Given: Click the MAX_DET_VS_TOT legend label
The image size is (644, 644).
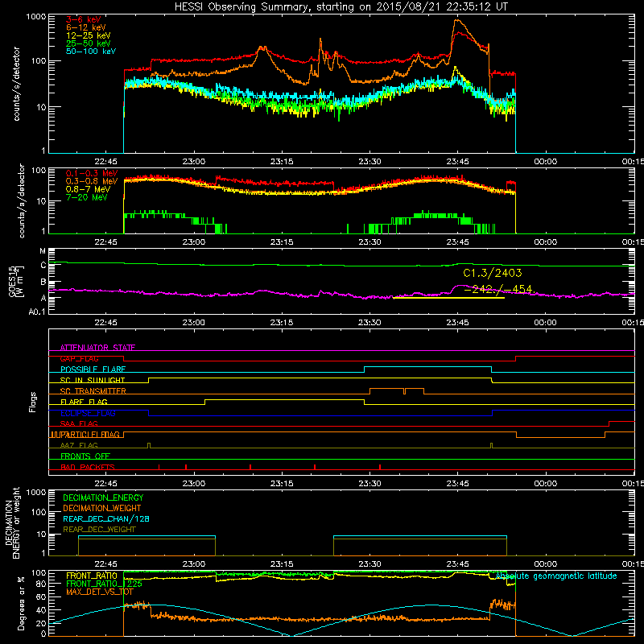Looking at the screenshot, I should pyautogui.click(x=100, y=592).
